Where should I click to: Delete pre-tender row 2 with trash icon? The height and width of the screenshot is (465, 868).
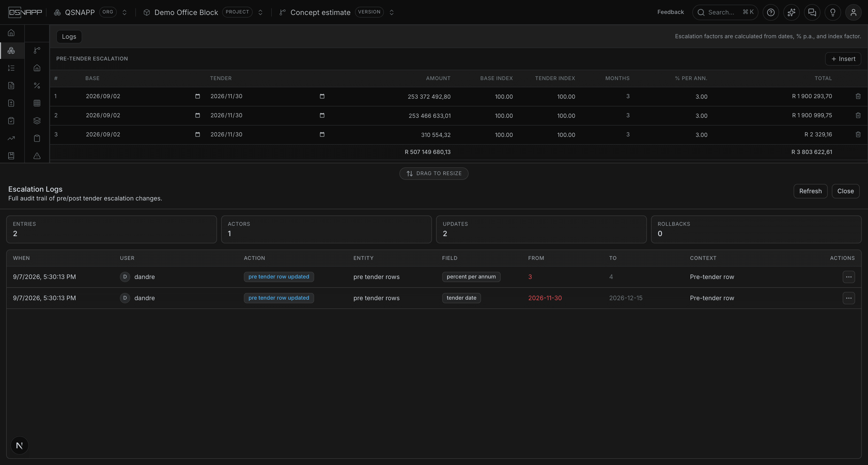(858, 115)
